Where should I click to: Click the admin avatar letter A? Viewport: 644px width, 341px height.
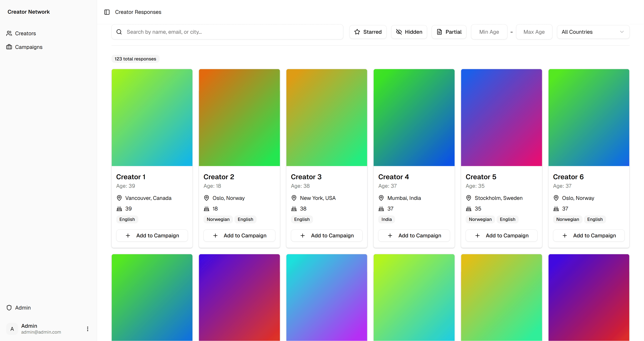12,329
